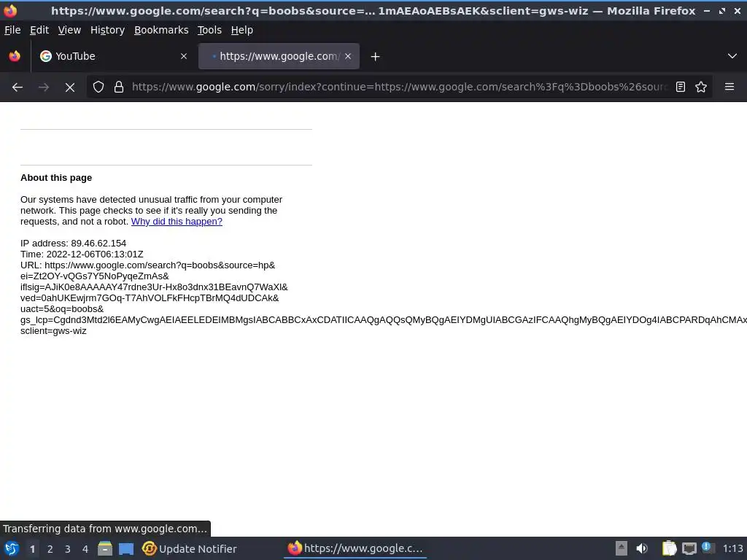Click the taskbar clock 1:13

(732, 548)
